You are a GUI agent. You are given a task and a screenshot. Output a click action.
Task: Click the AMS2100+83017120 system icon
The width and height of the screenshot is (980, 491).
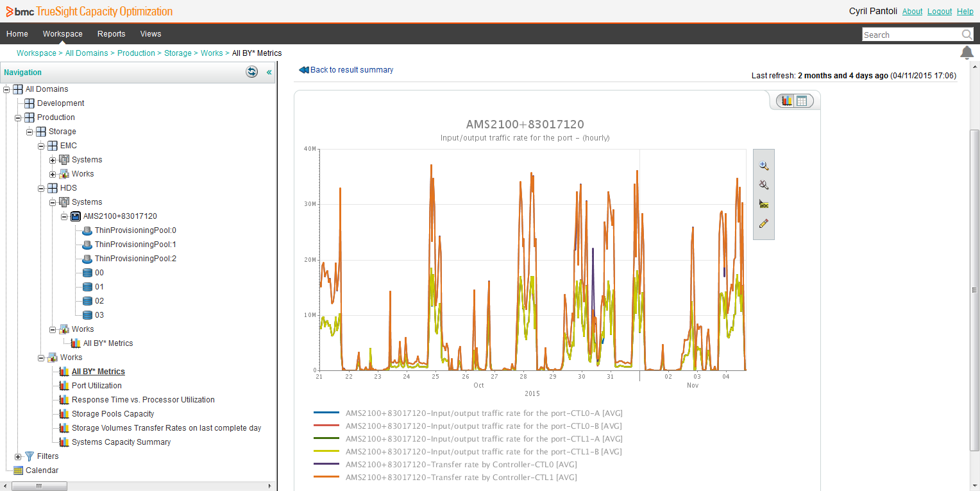tap(76, 216)
